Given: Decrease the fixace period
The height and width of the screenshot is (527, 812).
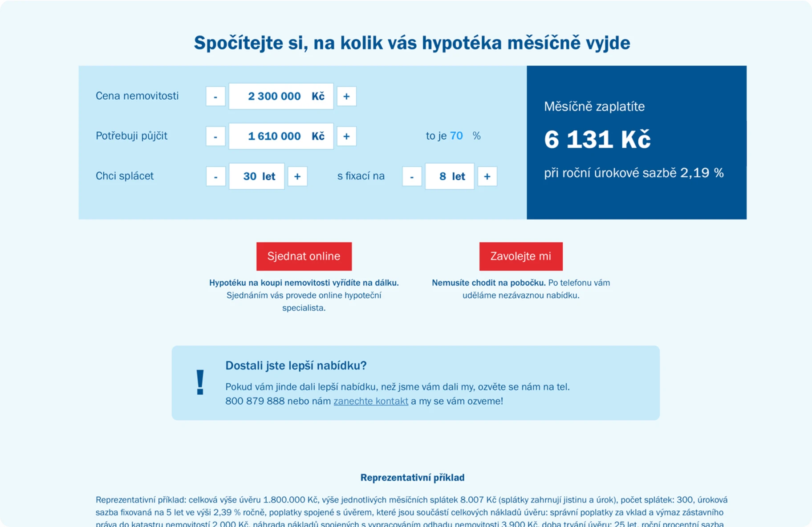Looking at the screenshot, I should coord(412,176).
